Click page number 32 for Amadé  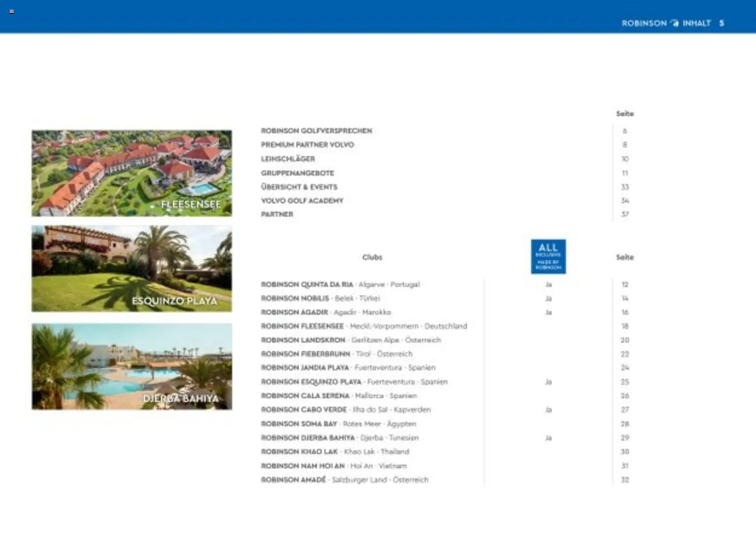[x=625, y=480]
